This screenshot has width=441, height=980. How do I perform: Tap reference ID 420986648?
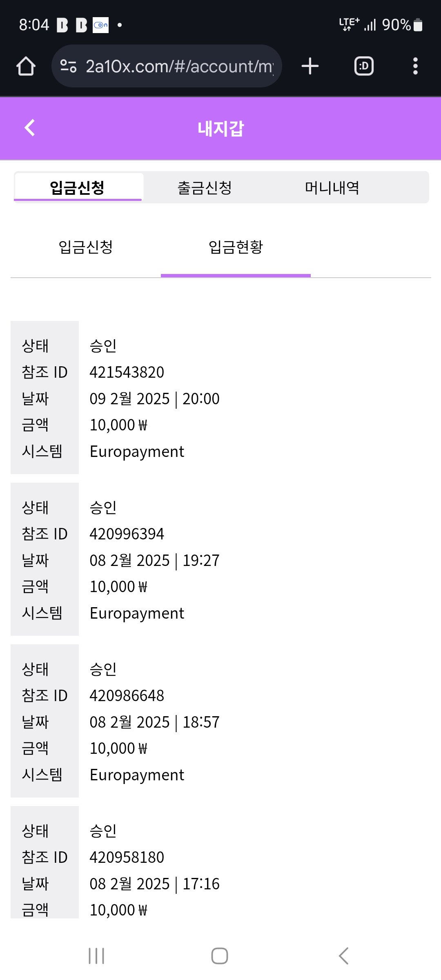pos(127,696)
